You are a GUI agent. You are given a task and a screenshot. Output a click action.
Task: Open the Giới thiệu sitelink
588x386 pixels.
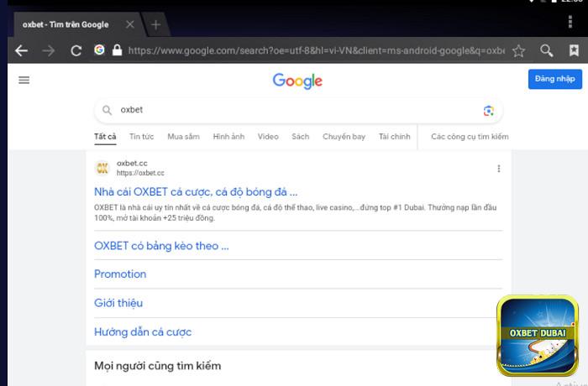tap(118, 303)
